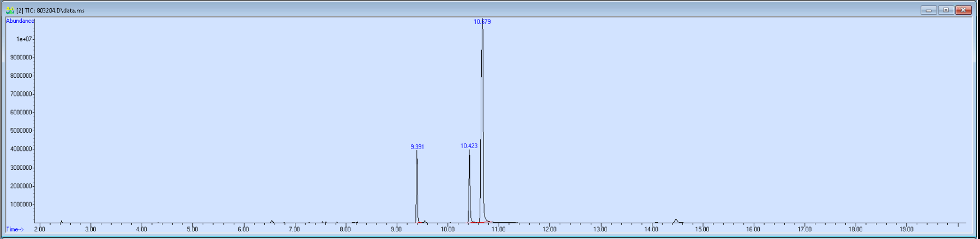Screen dimensions: 980x239
Task: Click the 4000000 abundance axis value
Action: click(21, 150)
